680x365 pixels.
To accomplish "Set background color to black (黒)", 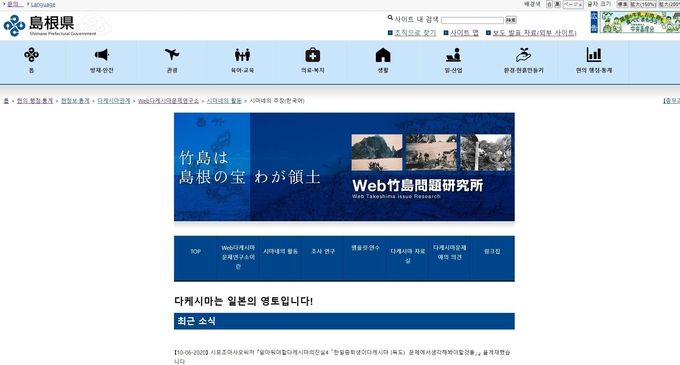I will click(x=558, y=4).
